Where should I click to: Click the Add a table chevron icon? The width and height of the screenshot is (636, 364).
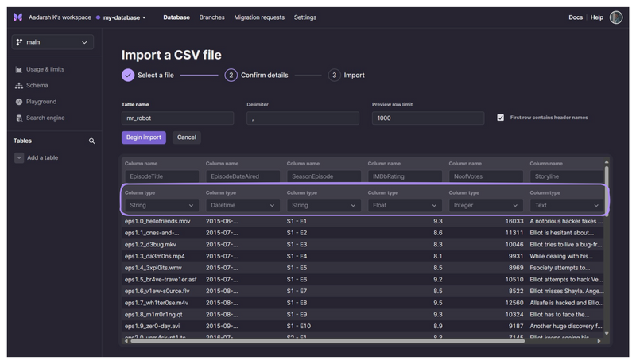[19, 157]
